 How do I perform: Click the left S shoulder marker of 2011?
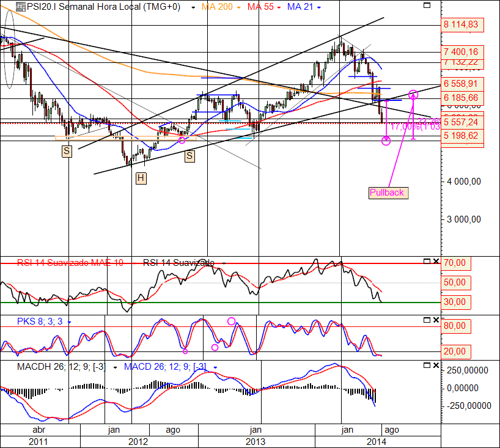pos(67,151)
